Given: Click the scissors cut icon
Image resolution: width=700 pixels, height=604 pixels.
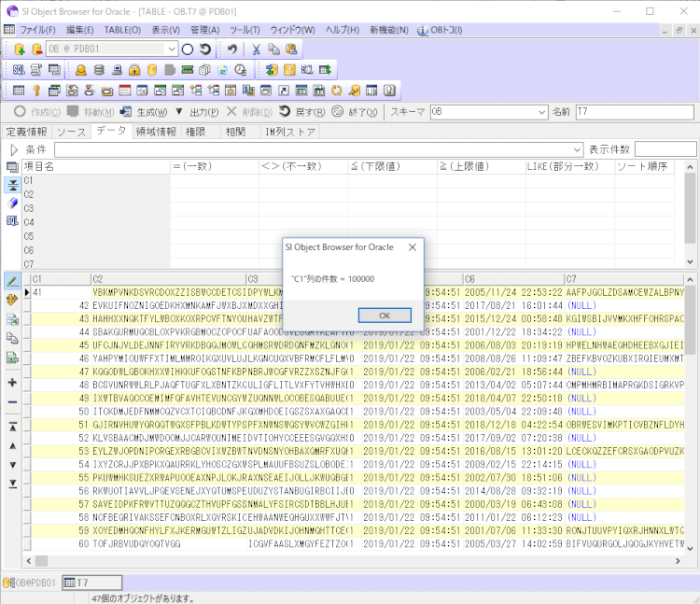Looking at the screenshot, I should 255,49.
